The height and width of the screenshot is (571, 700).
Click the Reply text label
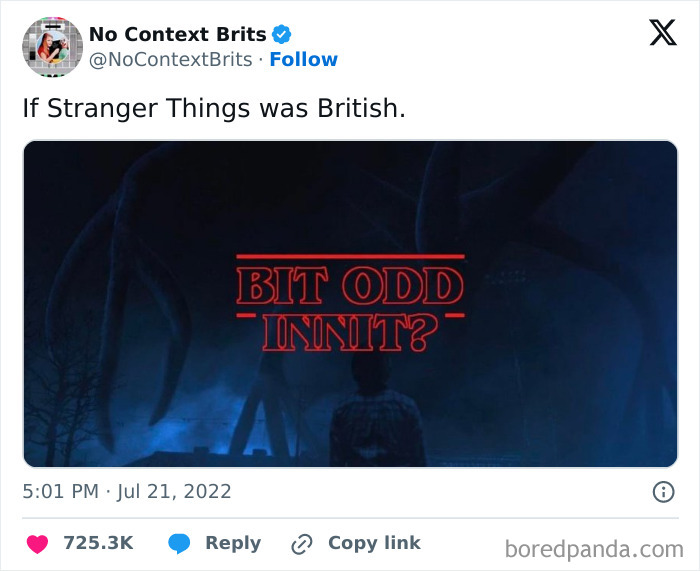(233, 543)
